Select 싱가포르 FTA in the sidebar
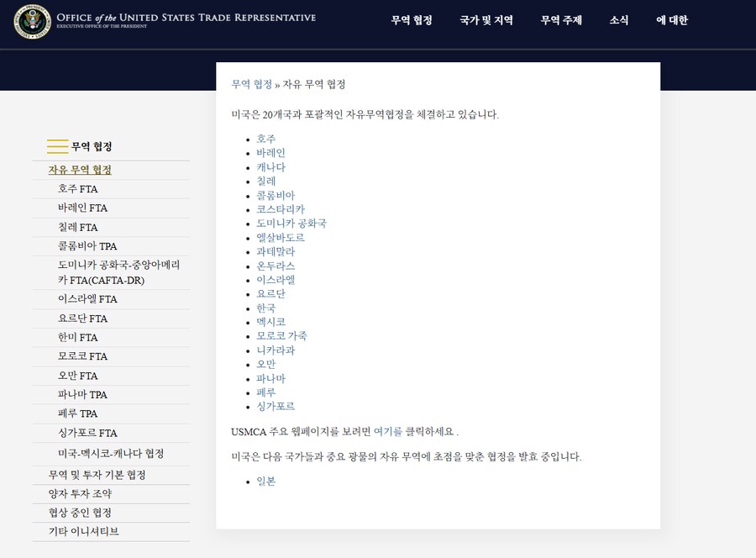Viewport: 756px width, 558px height. point(87,433)
